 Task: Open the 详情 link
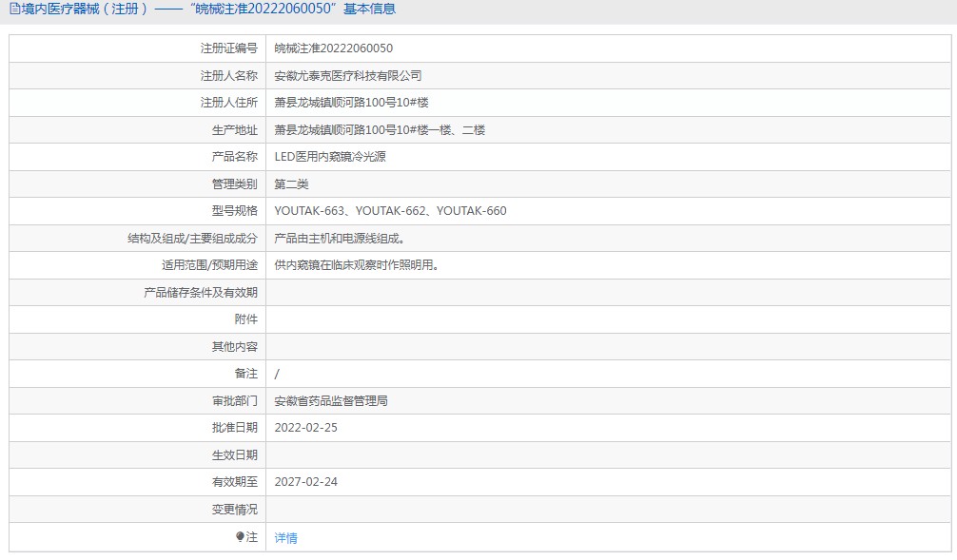click(285, 538)
